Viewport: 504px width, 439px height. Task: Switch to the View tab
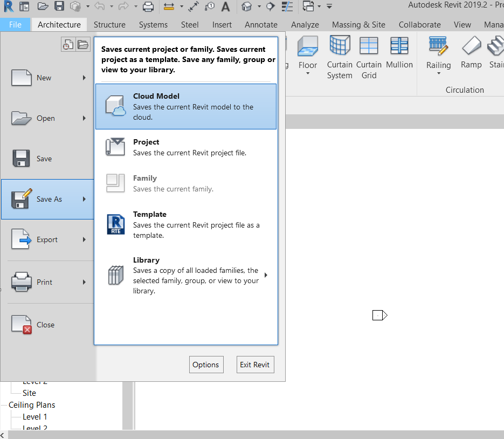[x=462, y=24]
